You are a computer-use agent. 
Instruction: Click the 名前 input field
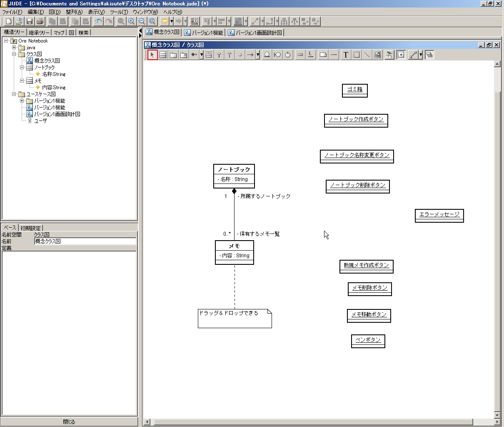coord(85,241)
